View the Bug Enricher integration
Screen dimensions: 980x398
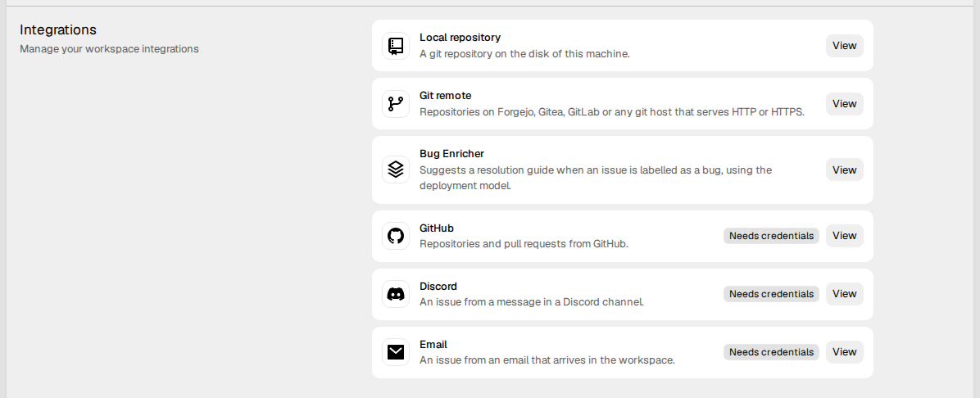tap(844, 170)
